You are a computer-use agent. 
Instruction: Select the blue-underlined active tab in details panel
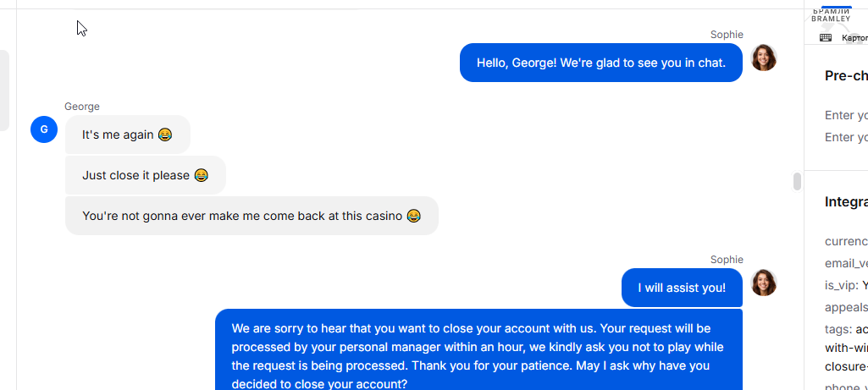click(x=836, y=7)
